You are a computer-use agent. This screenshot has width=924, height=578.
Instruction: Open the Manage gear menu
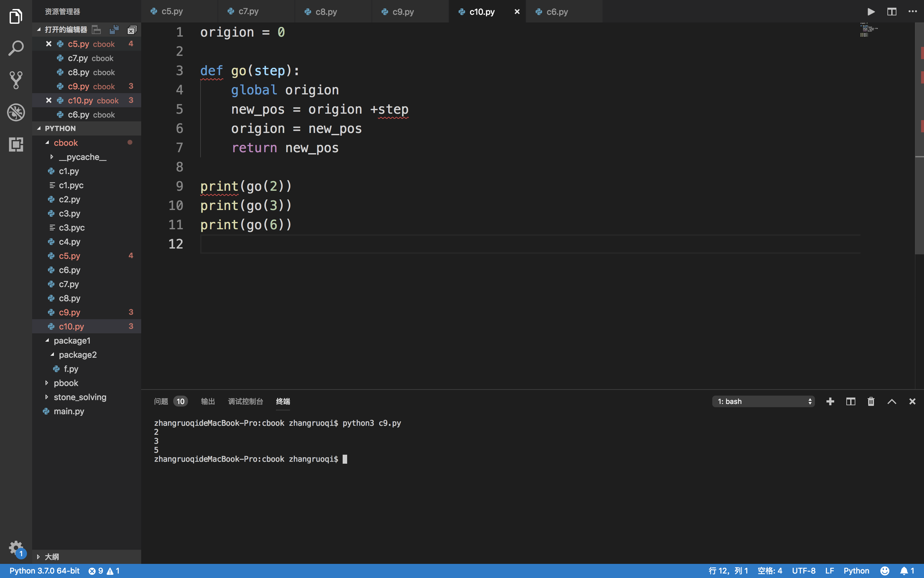[16, 548]
